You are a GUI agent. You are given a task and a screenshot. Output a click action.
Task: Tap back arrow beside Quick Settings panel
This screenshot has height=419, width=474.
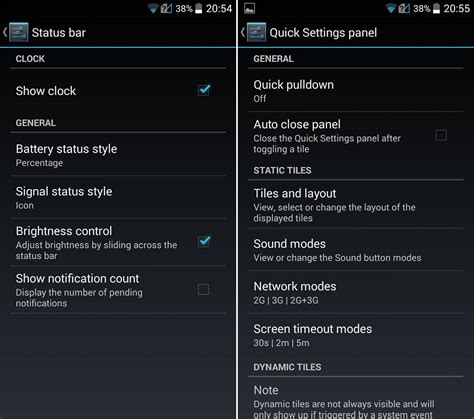click(x=243, y=32)
